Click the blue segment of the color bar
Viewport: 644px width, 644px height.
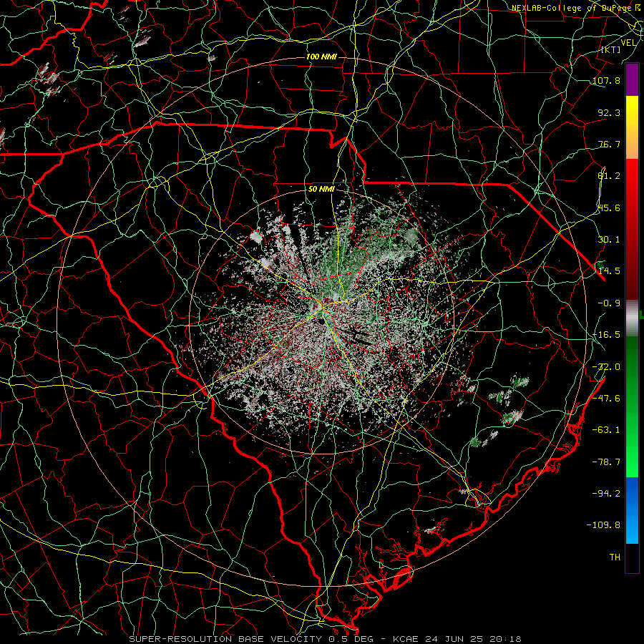[x=632, y=510]
